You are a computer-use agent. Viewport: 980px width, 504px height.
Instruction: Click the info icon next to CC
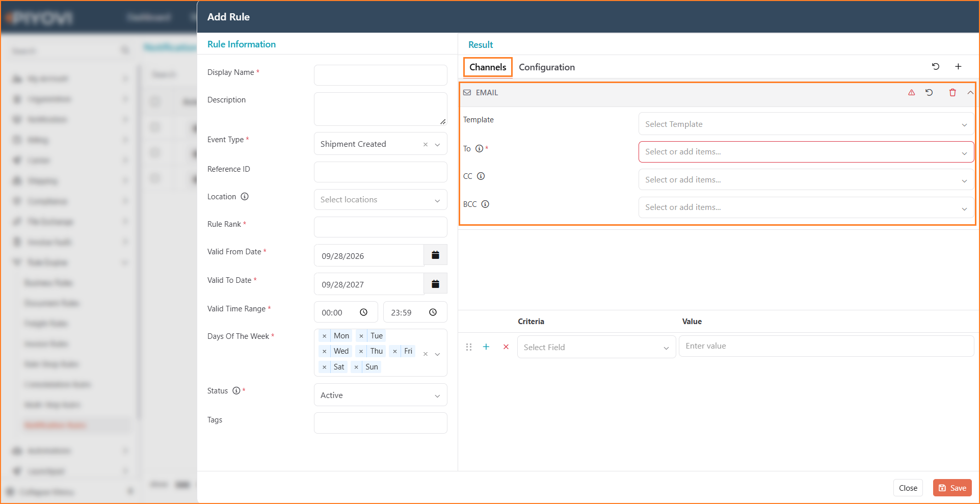[481, 176]
